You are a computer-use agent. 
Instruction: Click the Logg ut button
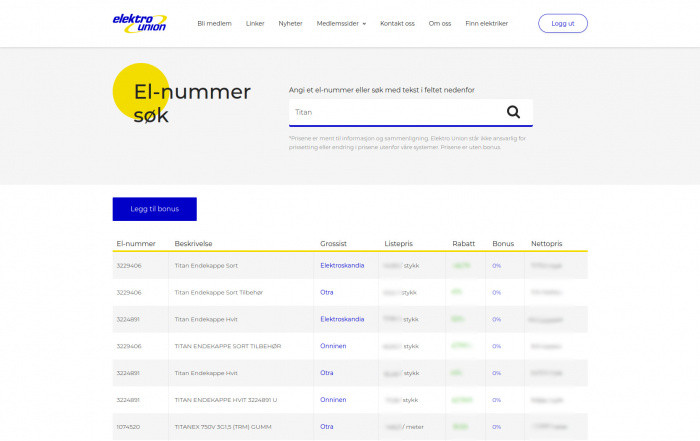[x=563, y=24]
